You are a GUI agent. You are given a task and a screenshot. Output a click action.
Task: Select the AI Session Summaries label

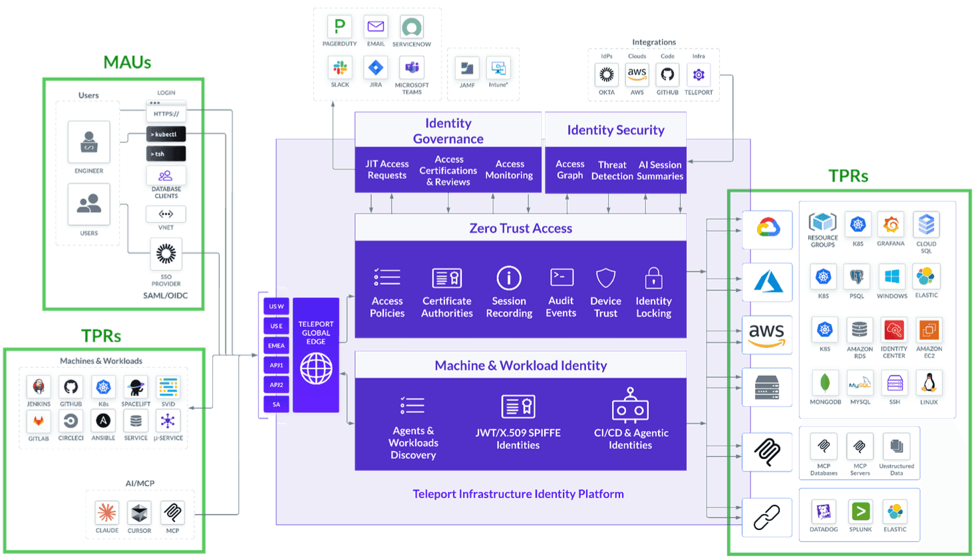660,170
